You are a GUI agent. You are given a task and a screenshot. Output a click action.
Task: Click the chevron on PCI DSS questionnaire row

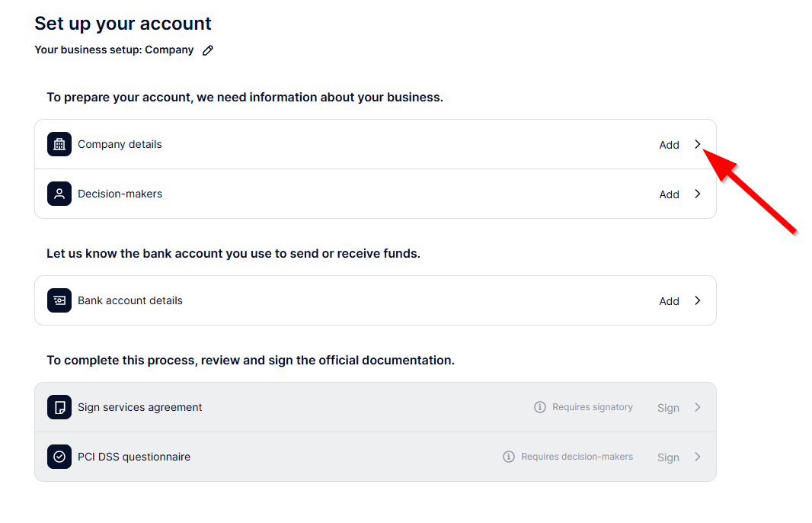[698, 457]
